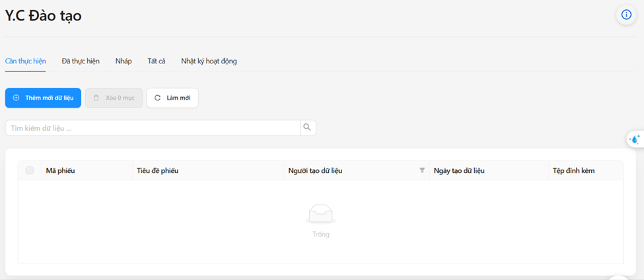Focus the Tìm kiếm dữ liệu search field

[x=152, y=128]
